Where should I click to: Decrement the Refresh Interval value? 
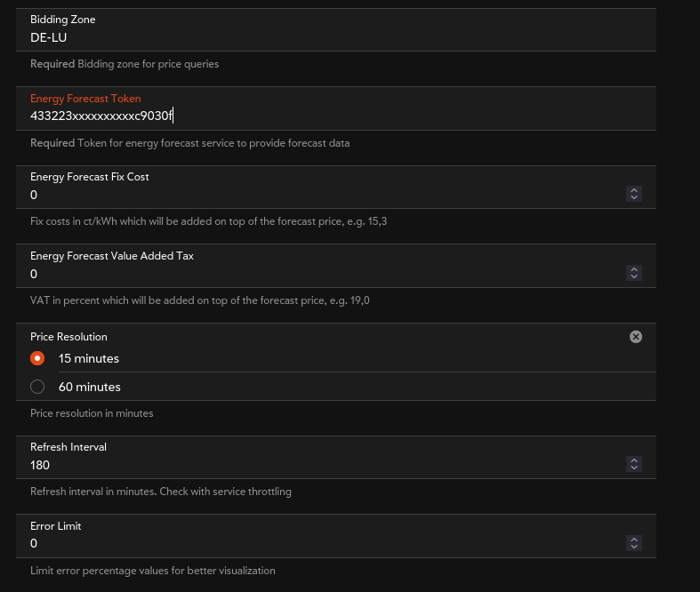click(633, 468)
